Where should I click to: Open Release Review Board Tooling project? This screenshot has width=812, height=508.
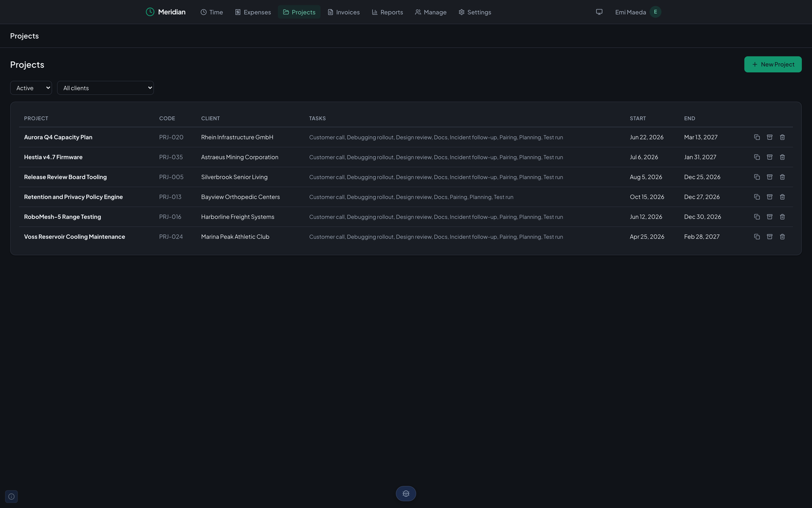65,177
